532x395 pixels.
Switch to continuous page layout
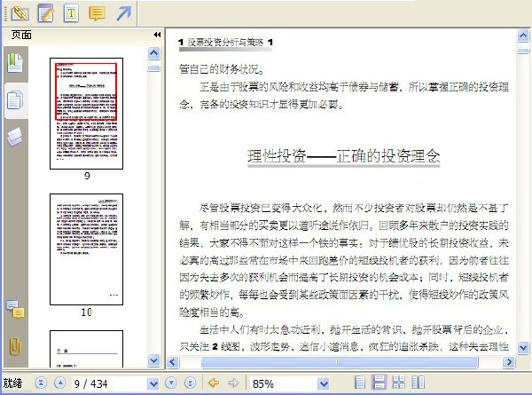click(x=379, y=383)
